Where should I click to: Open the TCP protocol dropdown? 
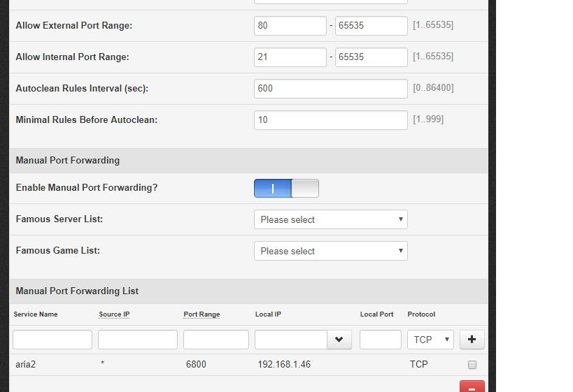(x=430, y=340)
